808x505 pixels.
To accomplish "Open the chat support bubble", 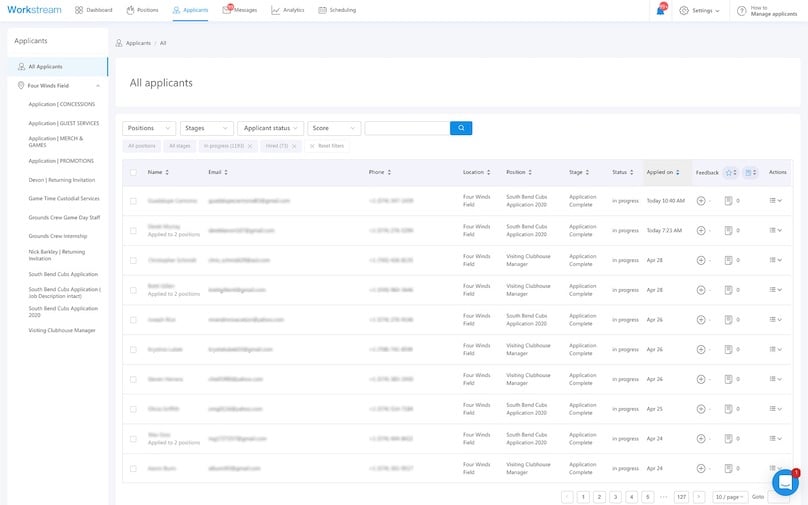I will (x=785, y=482).
